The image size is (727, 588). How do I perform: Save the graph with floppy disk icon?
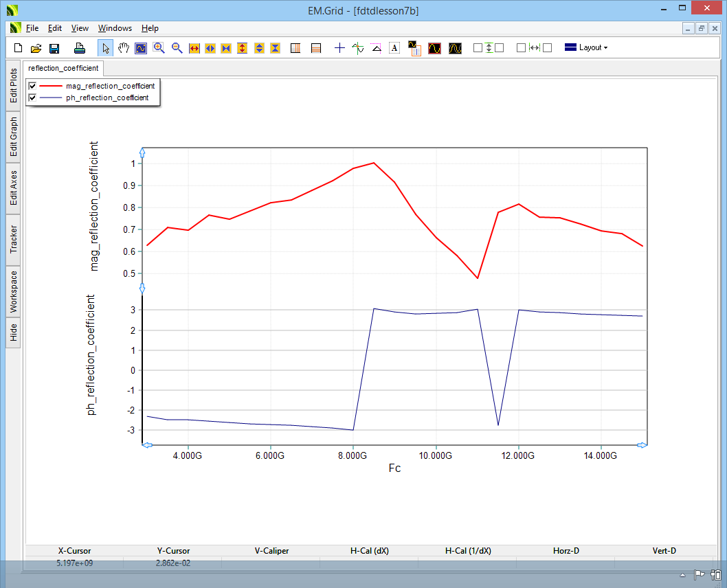pyautogui.click(x=54, y=48)
